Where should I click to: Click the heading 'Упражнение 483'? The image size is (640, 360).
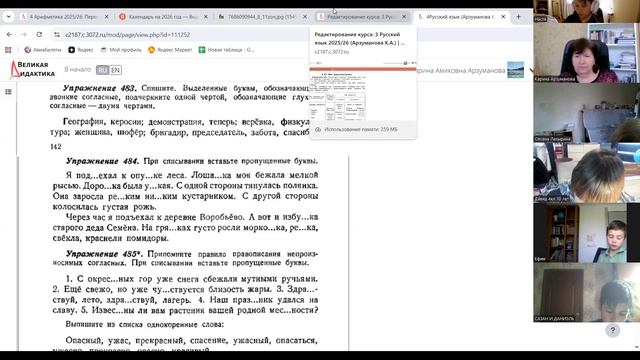point(100,88)
